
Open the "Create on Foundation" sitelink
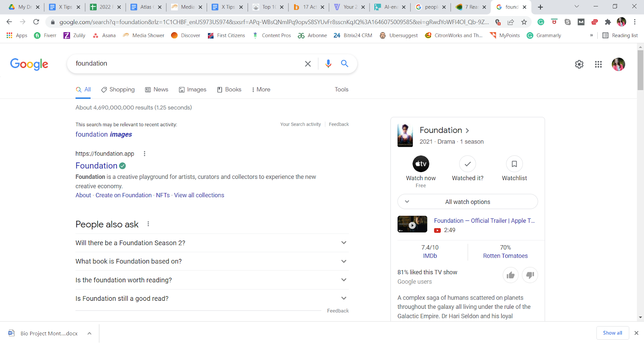pos(124,195)
